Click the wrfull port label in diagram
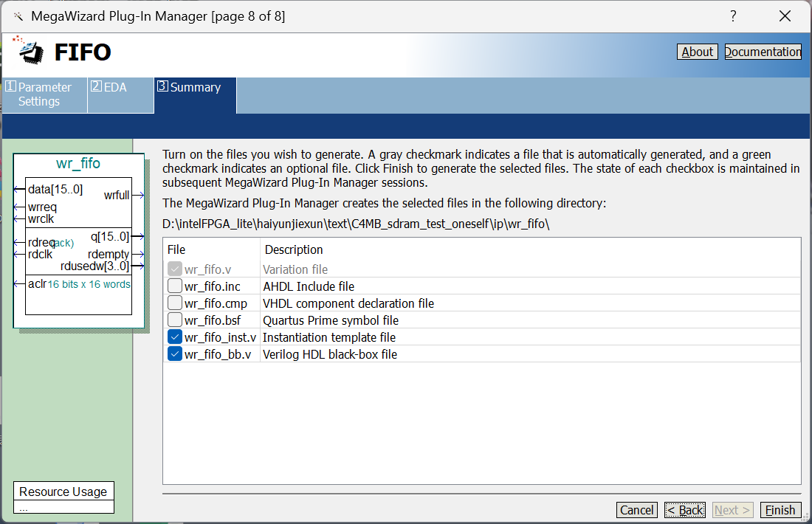The image size is (812, 524). point(117,195)
